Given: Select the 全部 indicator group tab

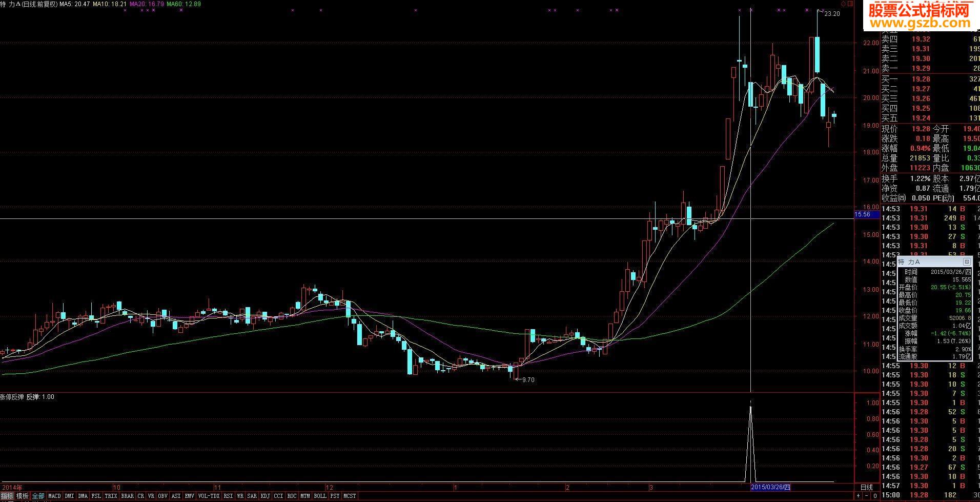Looking at the screenshot, I should point(38,496).
